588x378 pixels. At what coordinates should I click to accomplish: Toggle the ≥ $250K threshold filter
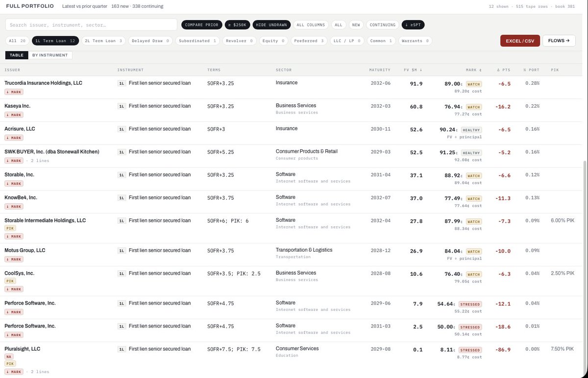(238, 24)
